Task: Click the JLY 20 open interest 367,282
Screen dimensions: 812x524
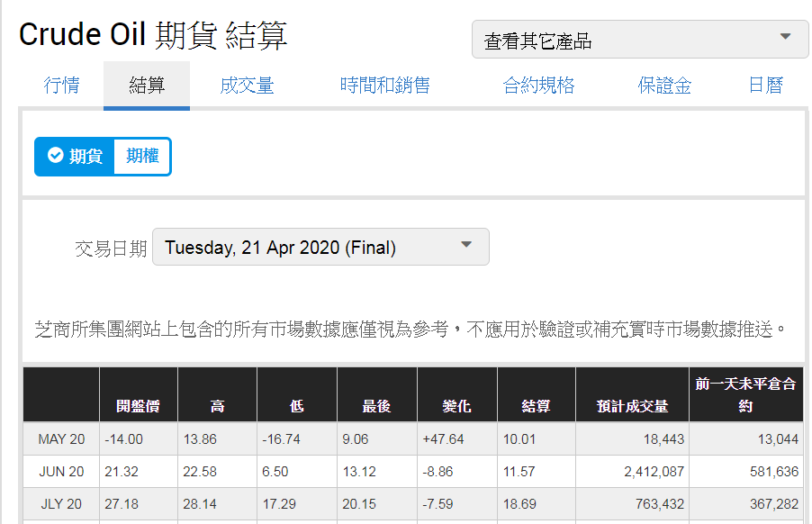Action: point(774,504)
